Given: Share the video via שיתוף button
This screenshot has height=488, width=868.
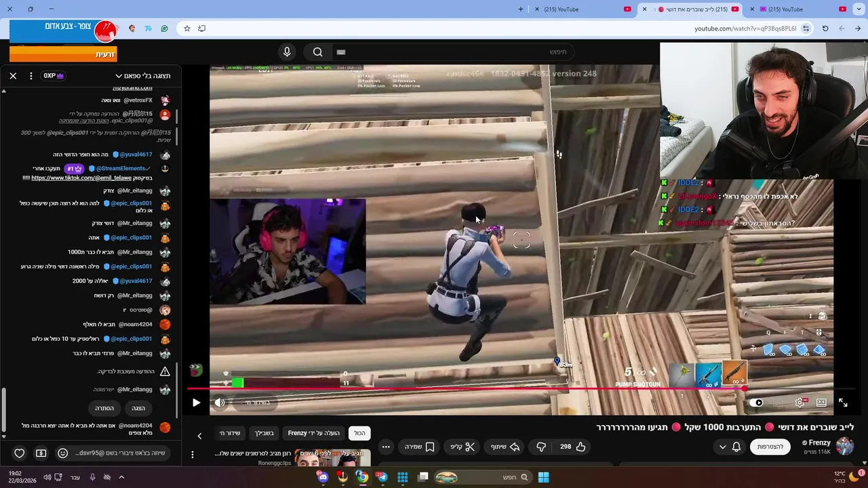Looking at the screenshot, I should (505, 447).
